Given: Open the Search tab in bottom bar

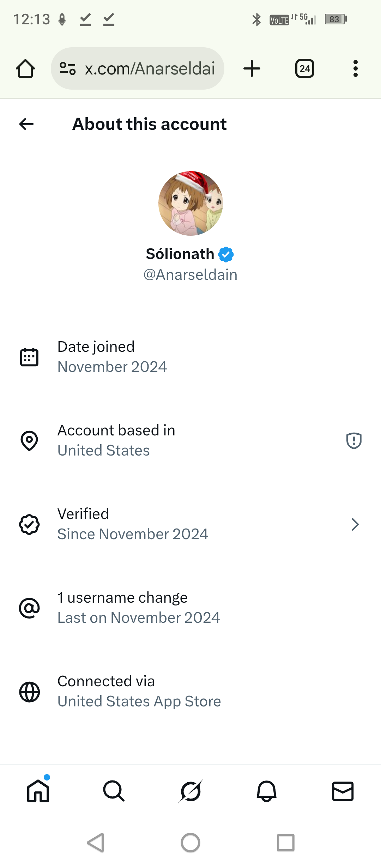Looking at the screenshot, I should pyautogui.click(x=114, y=791).
